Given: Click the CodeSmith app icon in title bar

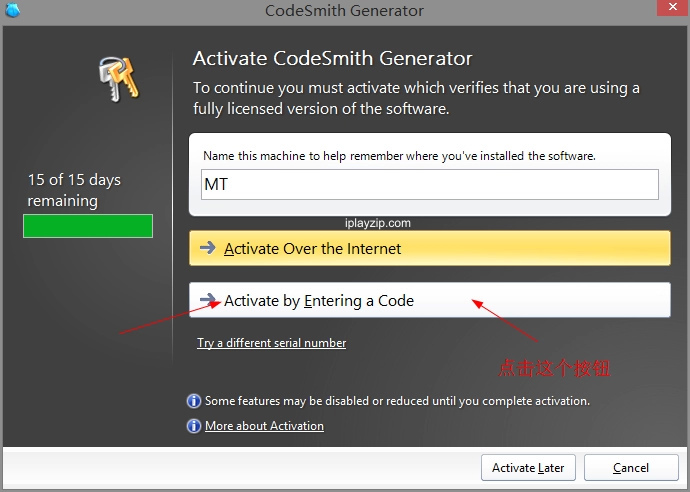Looking at the screenshot, I should tap(12, 10).
